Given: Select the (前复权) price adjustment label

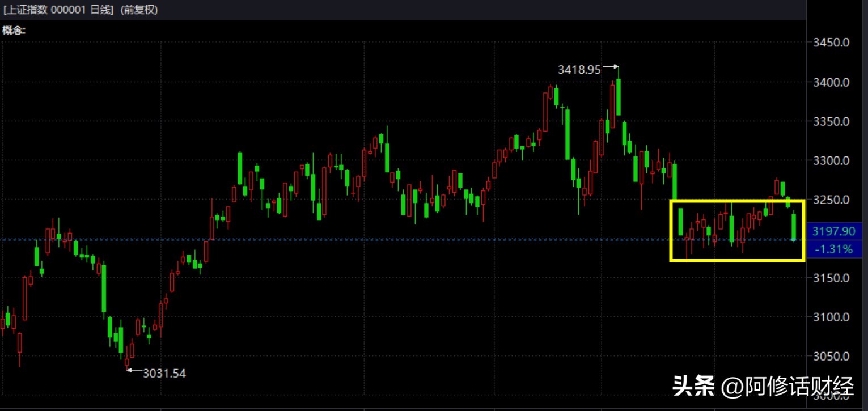Looking at the screenshot, I should [x=139, y=10].
